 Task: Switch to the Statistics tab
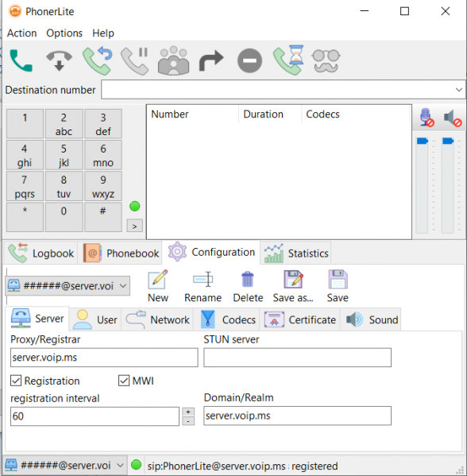tap(296, 253)
